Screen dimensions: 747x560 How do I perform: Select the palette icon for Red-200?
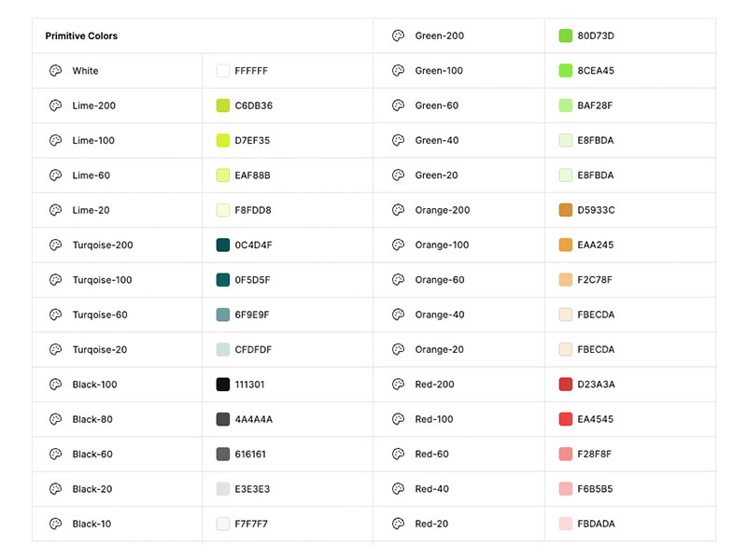(x=398, y=385)
